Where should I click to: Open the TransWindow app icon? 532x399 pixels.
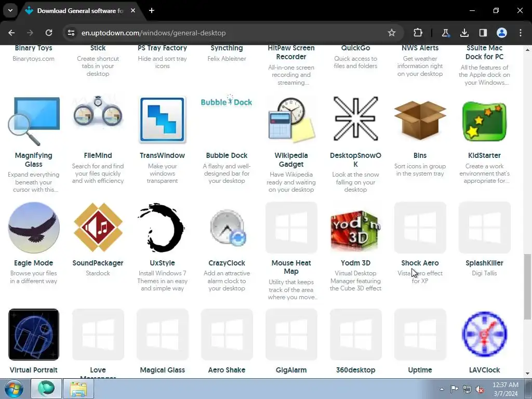(x=162, y=119)
